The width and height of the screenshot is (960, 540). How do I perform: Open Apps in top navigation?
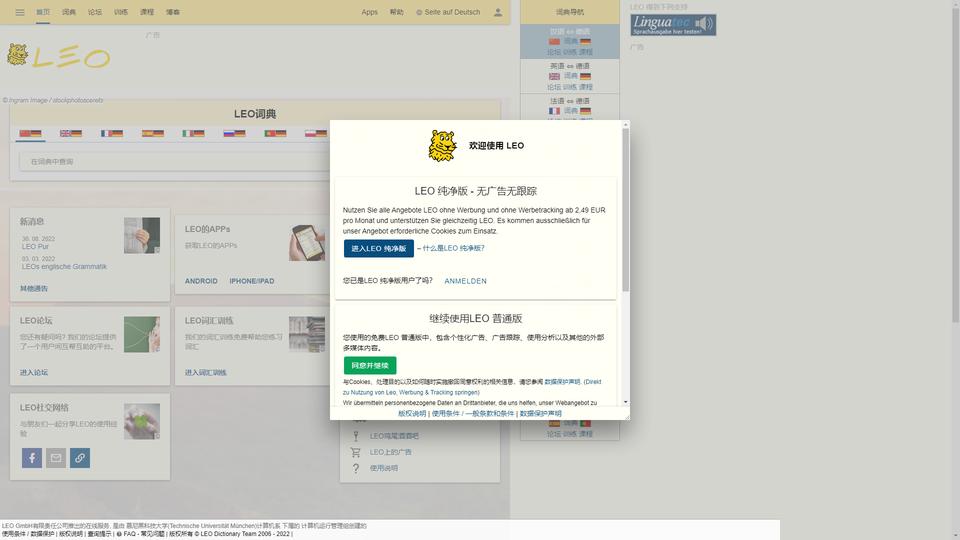369,12
